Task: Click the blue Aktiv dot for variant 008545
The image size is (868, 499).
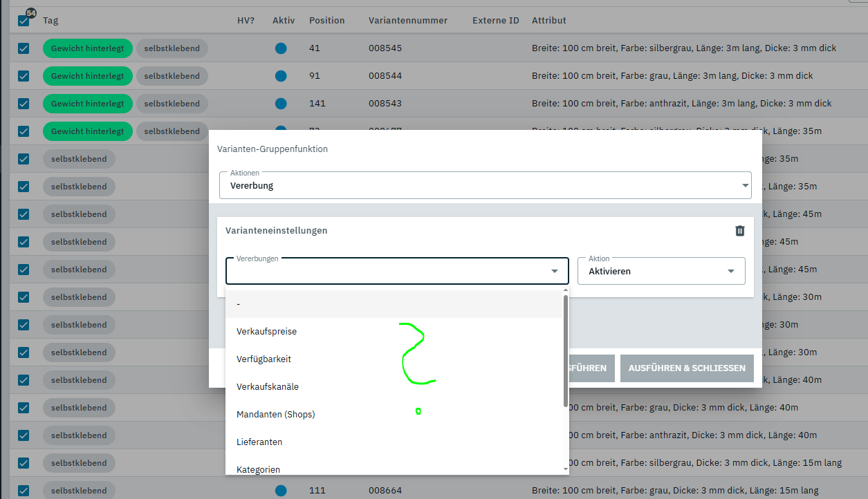Action: tap(281, 48)
